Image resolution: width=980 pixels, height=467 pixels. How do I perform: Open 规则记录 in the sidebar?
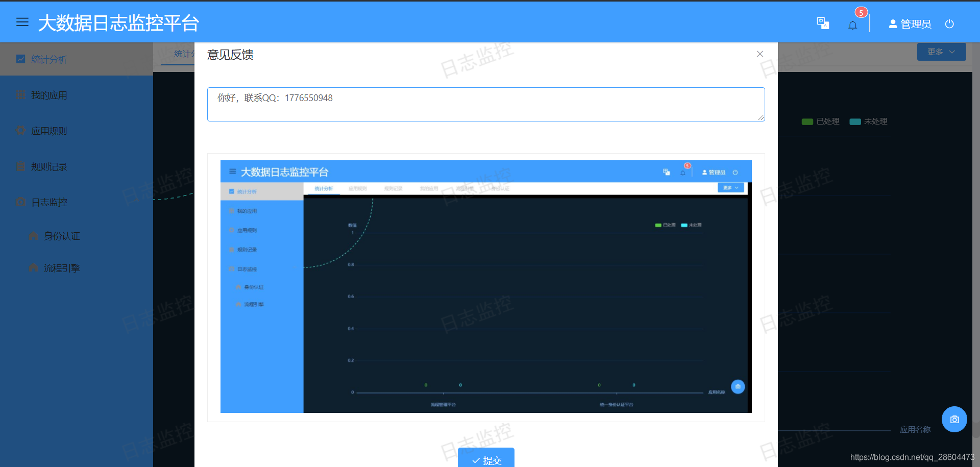click(x=77, y=166)
